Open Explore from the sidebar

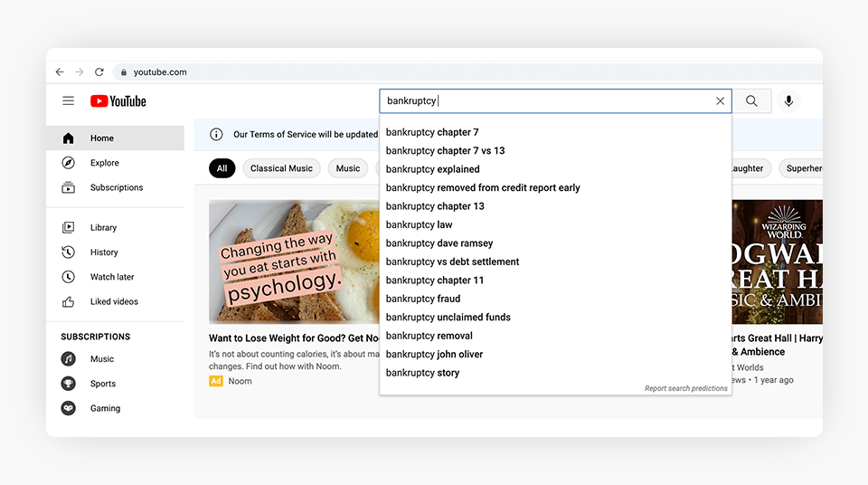click(x=104, y=163)
